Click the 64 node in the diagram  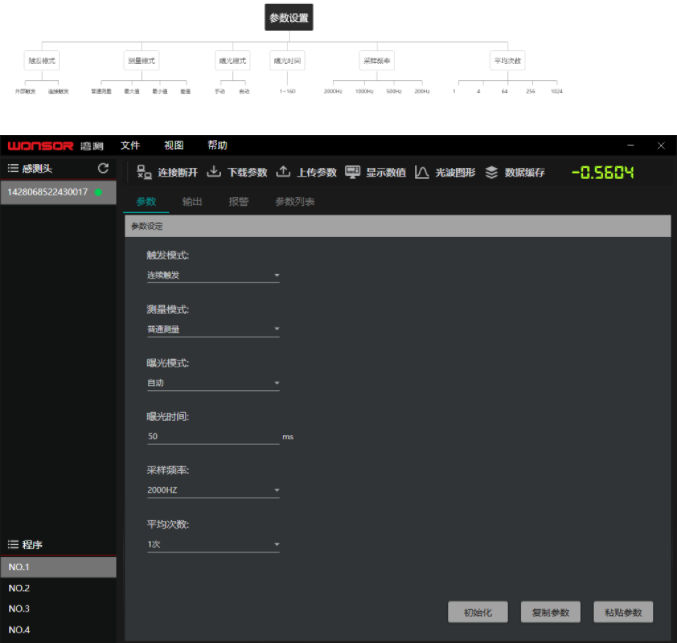click(505, 91)
